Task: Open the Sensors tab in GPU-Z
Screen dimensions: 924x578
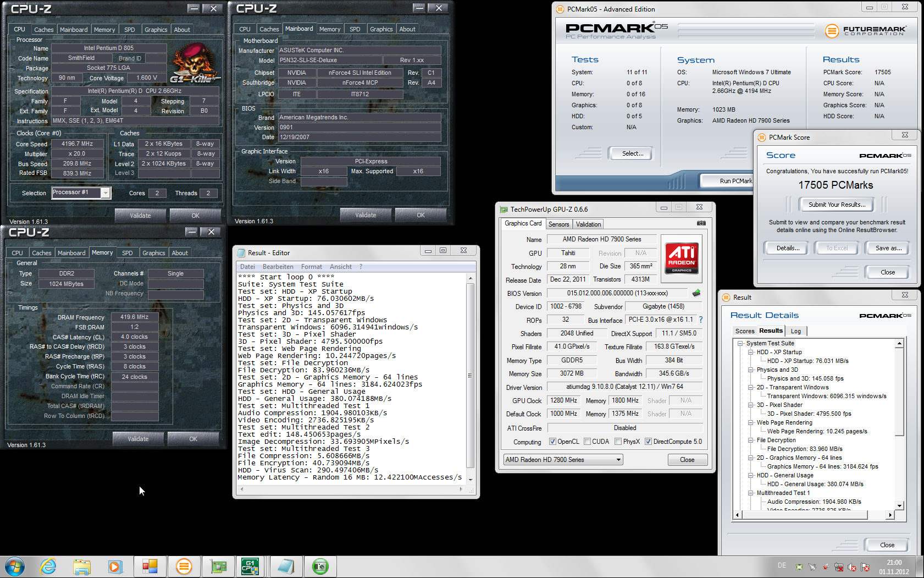Action: pyautogui.click(x=558, y=224)
